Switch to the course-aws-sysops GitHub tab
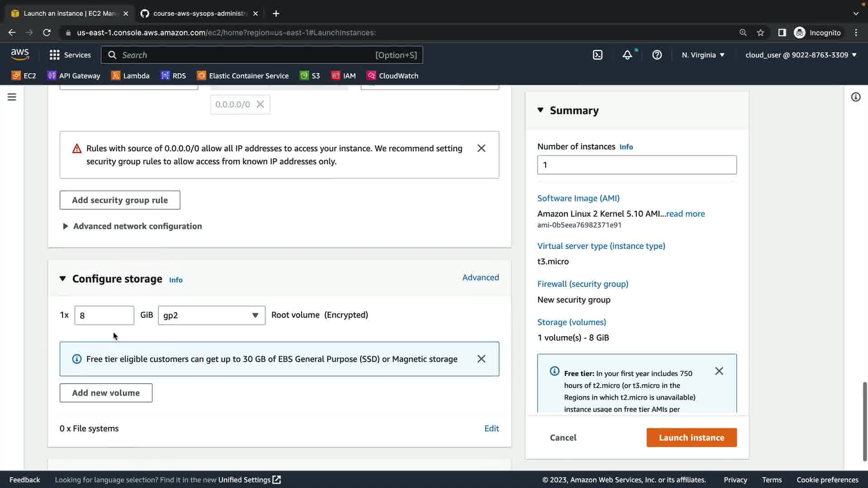The image size is (868, 488). [199, 14]
